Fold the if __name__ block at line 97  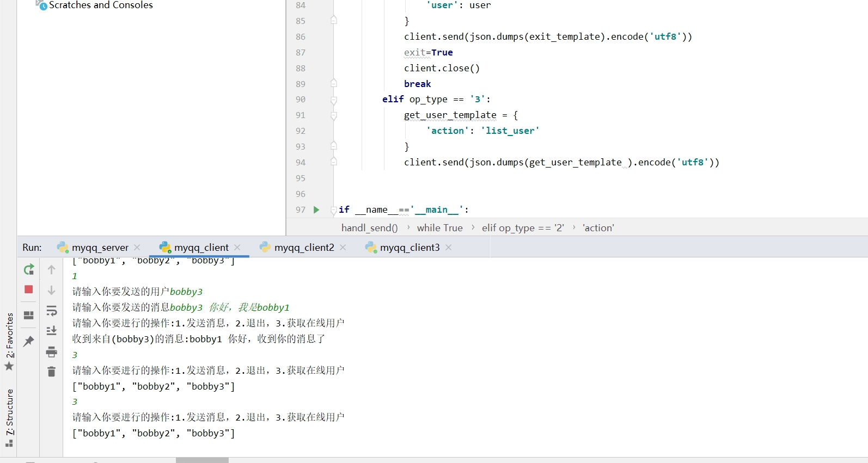334,210
